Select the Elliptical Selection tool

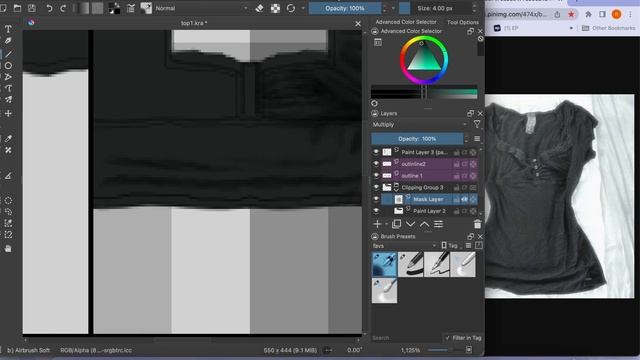pyautogui.click(x=8, y=200)
